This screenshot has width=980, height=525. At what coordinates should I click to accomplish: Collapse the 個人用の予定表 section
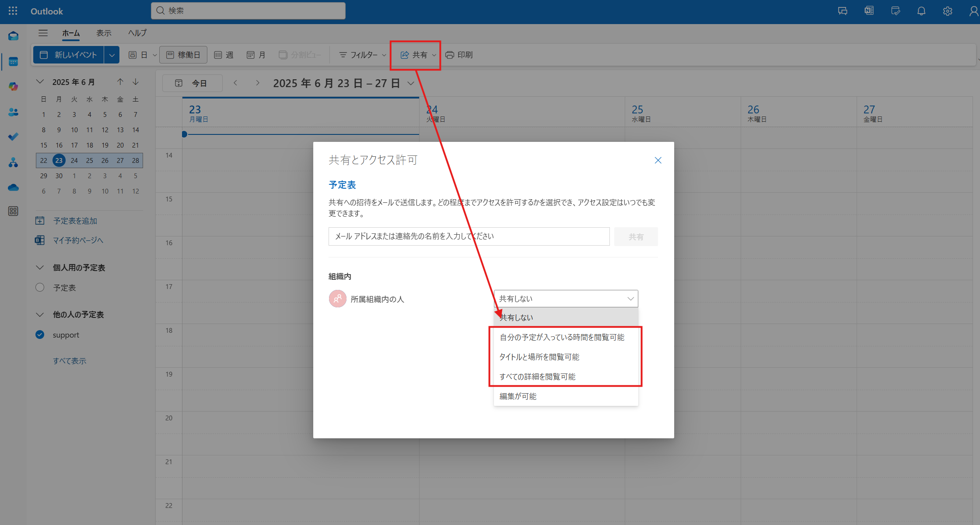coord(40,268)
